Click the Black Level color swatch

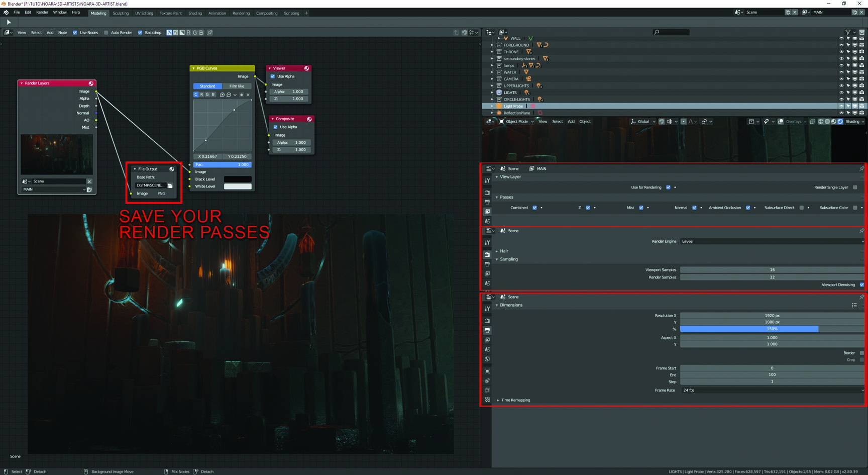[238, 179]
